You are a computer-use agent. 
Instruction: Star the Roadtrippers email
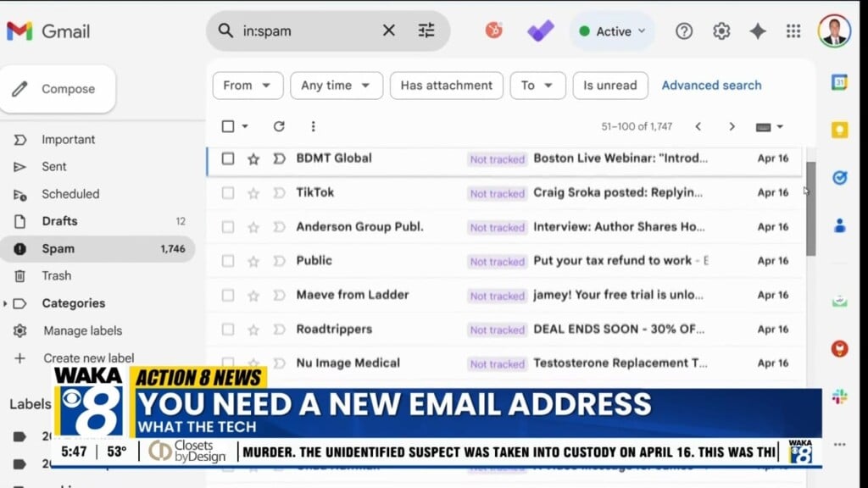click(x=253, y=330)
